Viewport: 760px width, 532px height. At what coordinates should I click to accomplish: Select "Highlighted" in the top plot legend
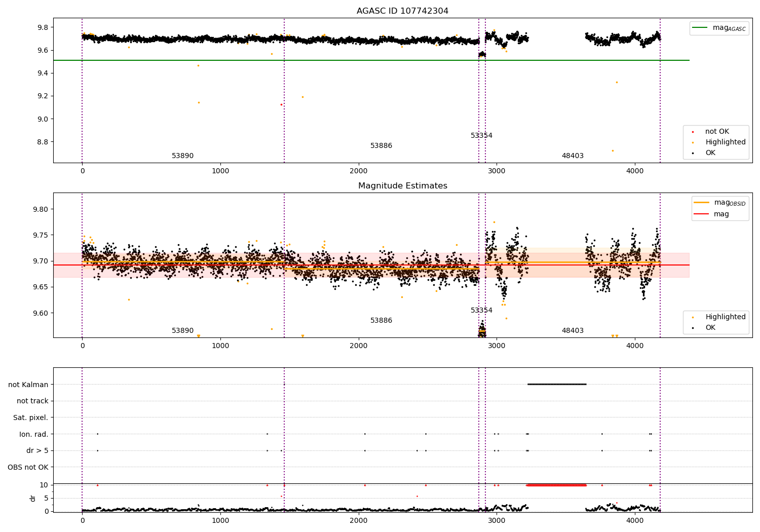coord(726,142)
